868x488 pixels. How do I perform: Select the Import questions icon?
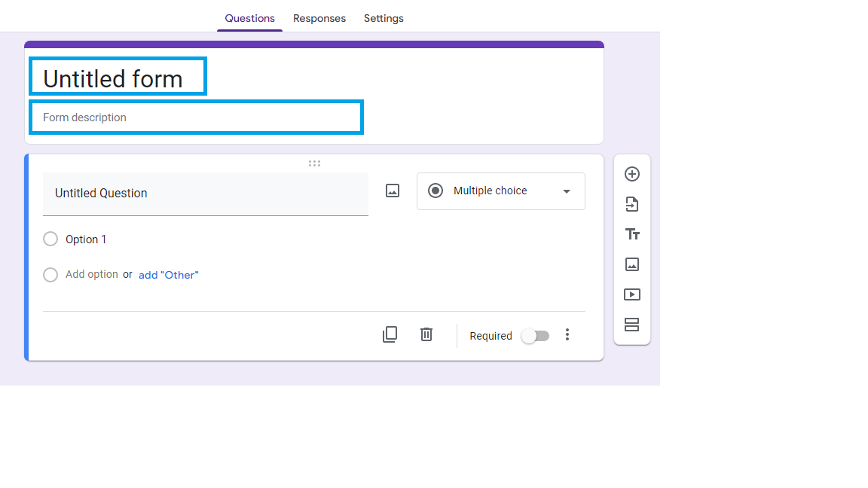(631, 203)
